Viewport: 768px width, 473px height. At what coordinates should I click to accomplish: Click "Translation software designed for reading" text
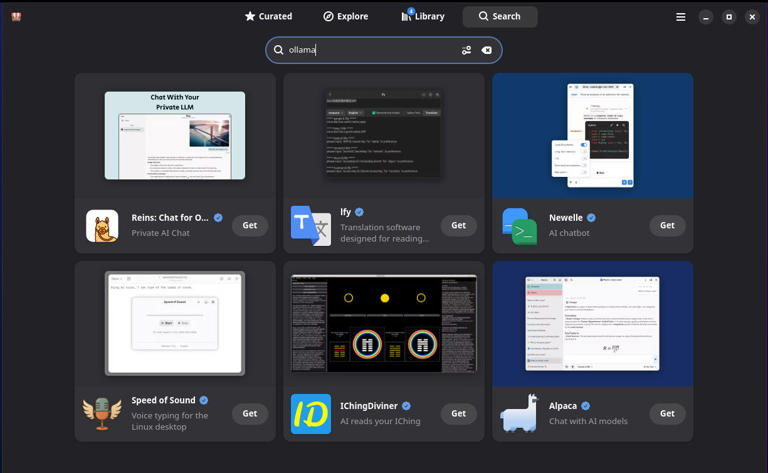(384, 233)
